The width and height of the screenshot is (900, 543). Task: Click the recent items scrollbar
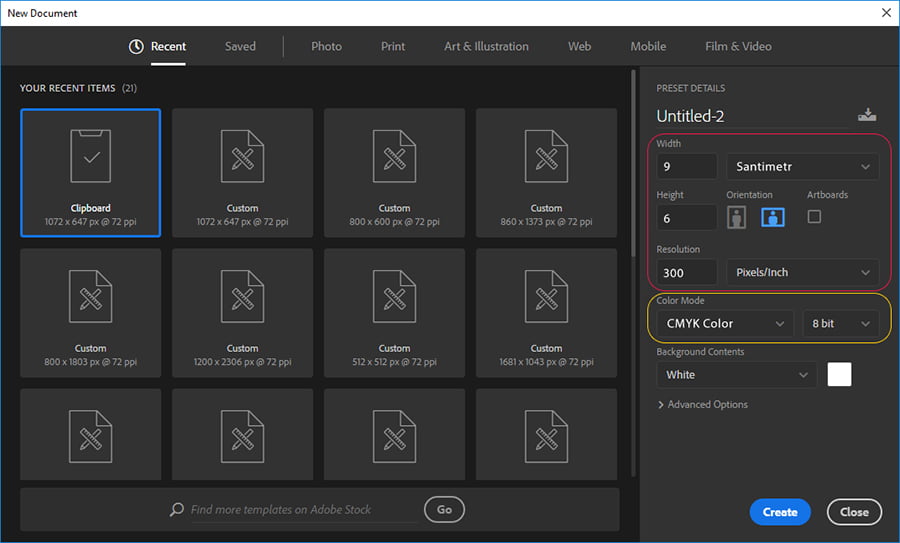633,164
